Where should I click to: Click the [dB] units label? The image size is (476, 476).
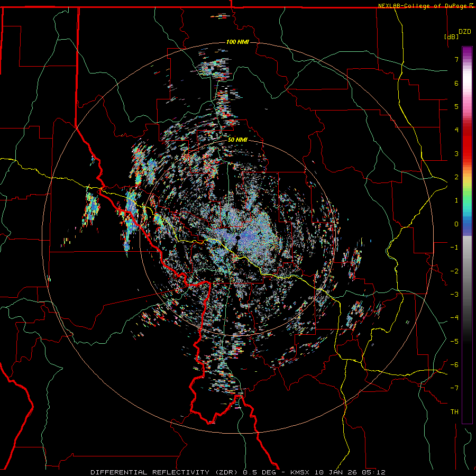tap(452, 36)
